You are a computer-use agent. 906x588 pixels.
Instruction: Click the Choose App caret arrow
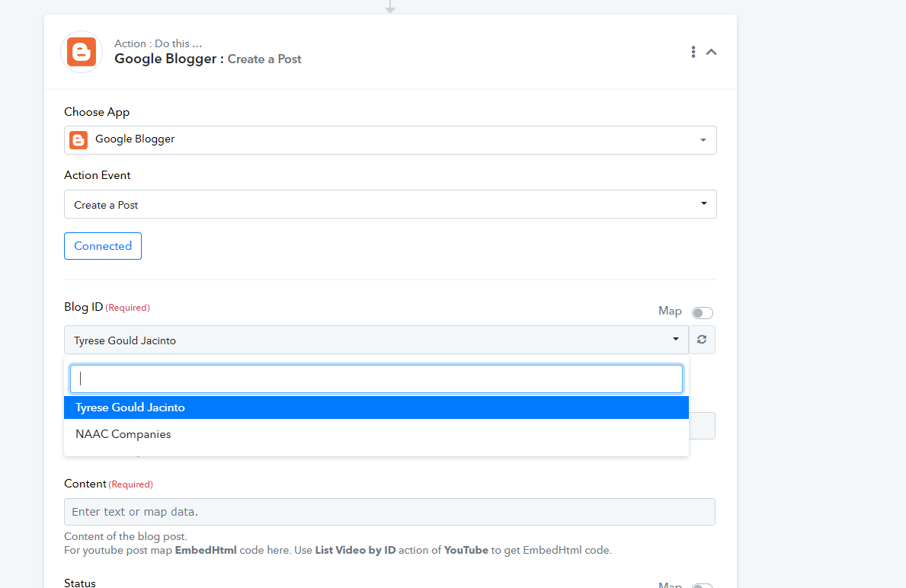tap(703, 140)
